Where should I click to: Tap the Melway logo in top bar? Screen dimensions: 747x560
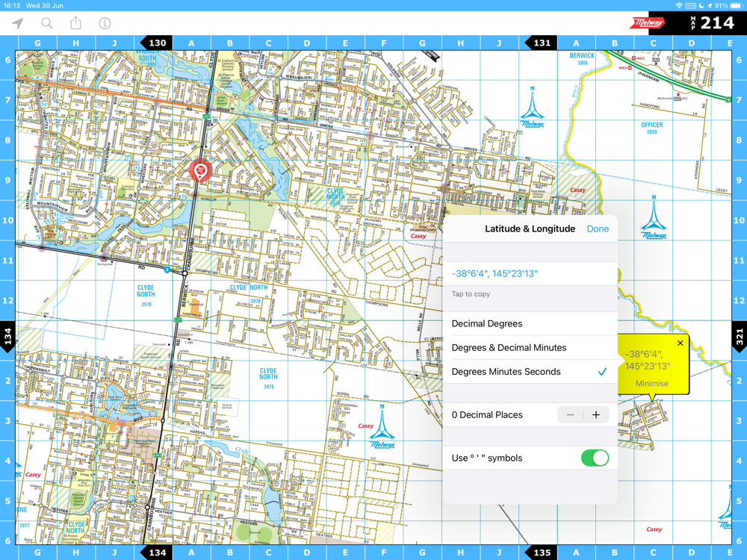coord(646,23)
